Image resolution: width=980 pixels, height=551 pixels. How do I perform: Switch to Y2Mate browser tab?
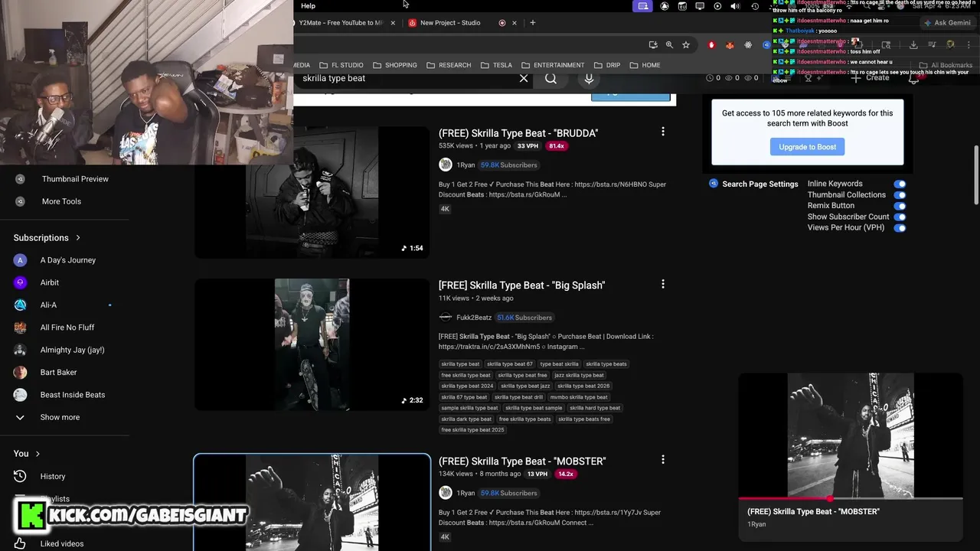[x=341, y=23]
